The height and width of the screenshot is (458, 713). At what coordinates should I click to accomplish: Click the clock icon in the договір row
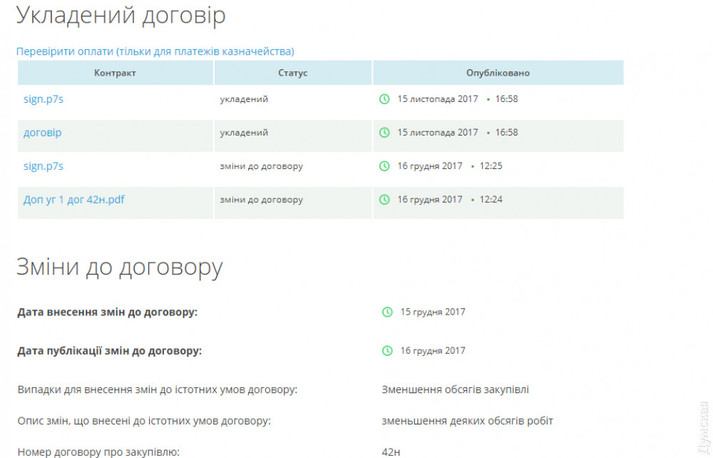(x=384, y=132)
